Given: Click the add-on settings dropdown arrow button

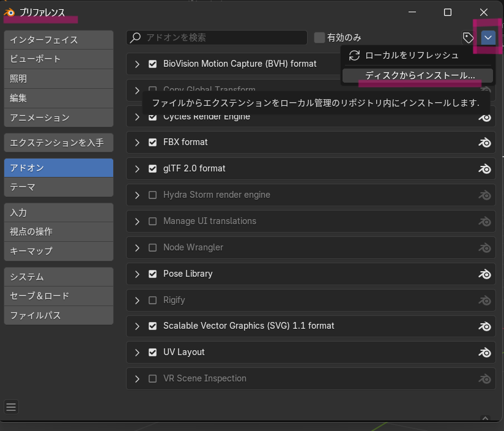Looking at the screenshot, I should point(487,38).
